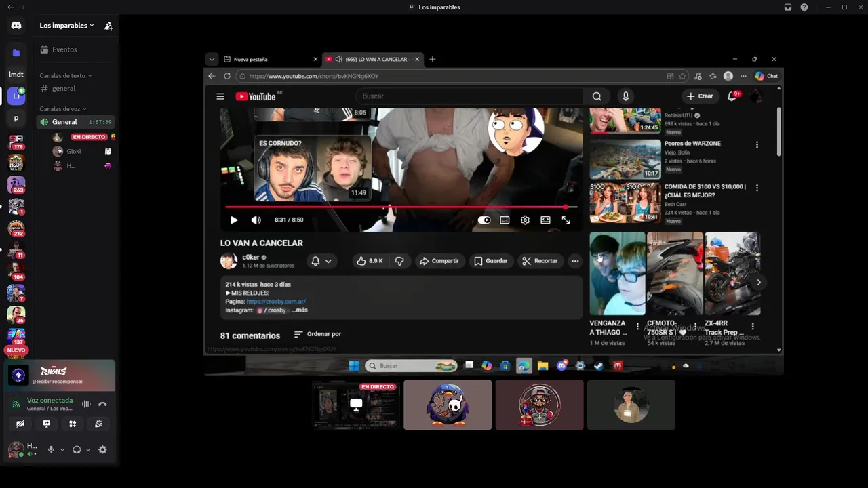Save video with Guardar button
The height and width of the screenshot is (488, 868).
coord(490,261)
